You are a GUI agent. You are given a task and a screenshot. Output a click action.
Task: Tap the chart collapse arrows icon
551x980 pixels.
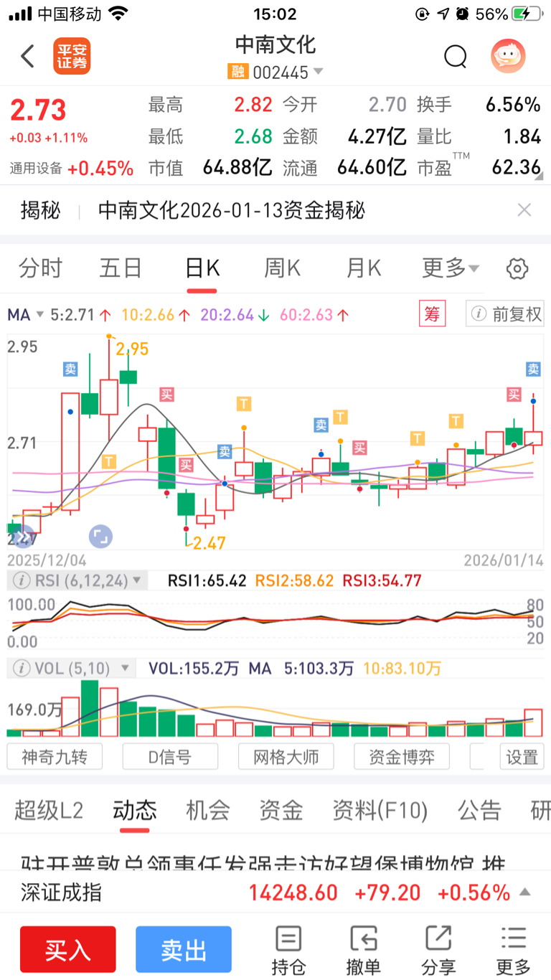(x=24, y=537)
